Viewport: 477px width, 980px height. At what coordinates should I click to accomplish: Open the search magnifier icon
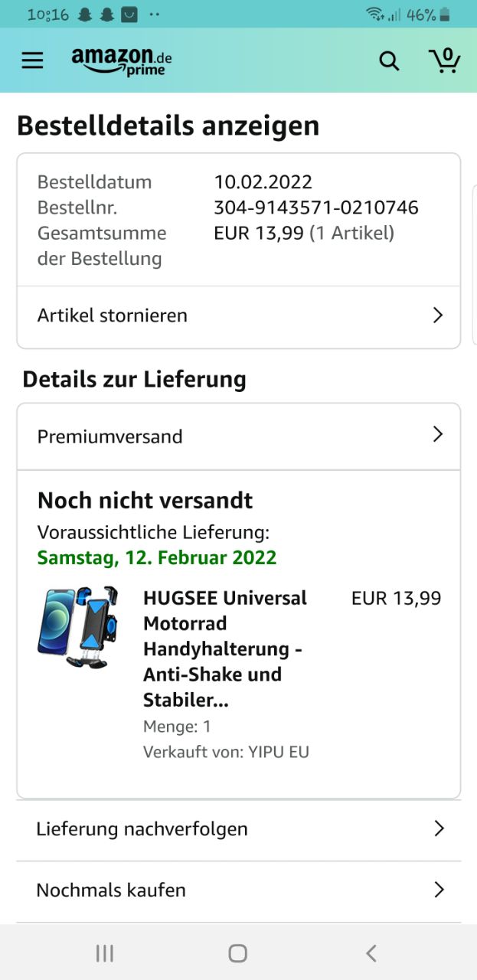(x=389, y=61)
